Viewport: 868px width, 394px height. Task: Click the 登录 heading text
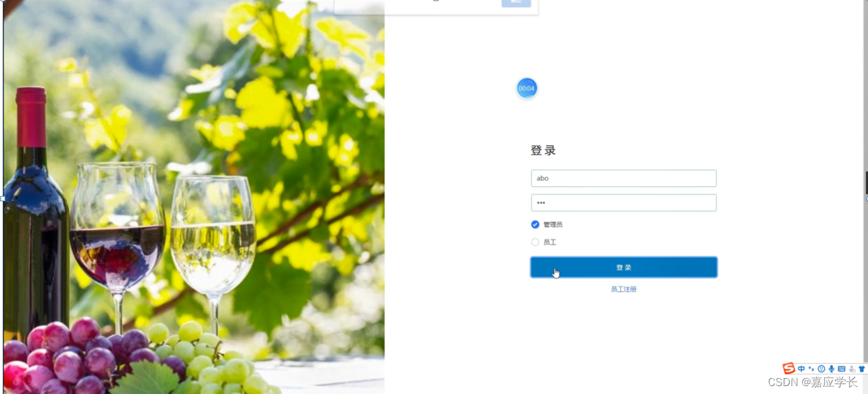(544, 150)
